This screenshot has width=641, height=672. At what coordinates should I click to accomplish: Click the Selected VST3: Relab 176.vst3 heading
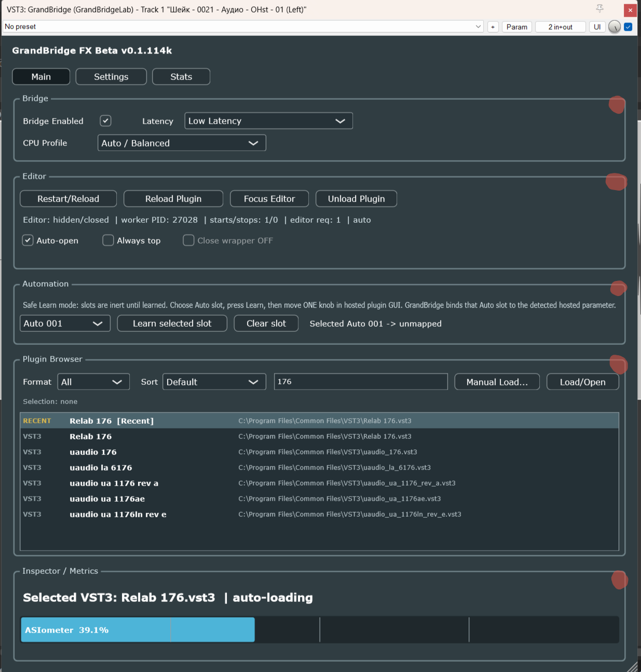[x=119, y=598]
